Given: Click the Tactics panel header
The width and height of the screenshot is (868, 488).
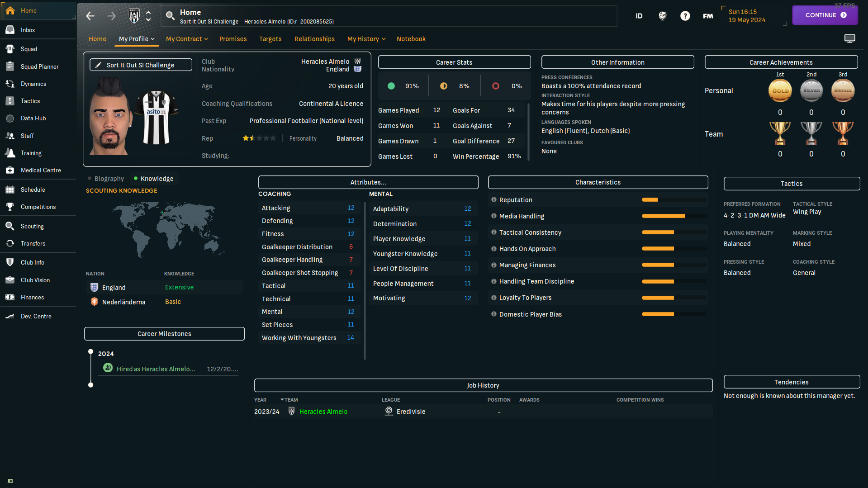Looking at the screenshot, I should point(792,184).
